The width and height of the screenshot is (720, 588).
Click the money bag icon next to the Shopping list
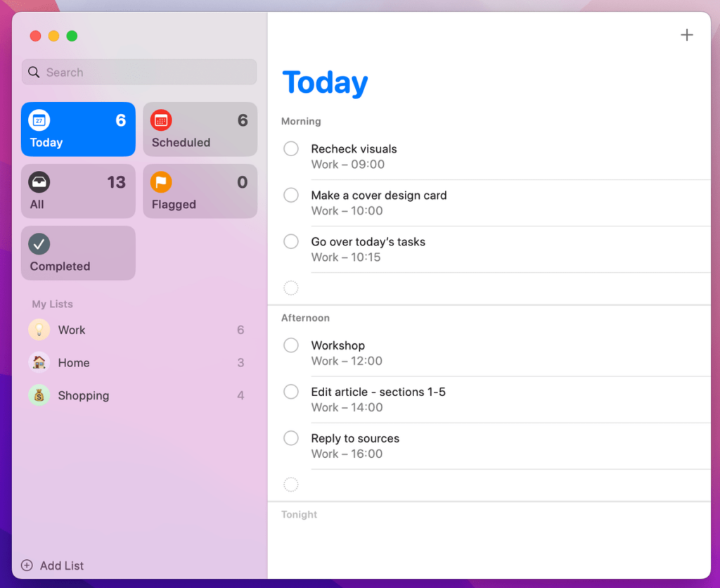point(39,396)
